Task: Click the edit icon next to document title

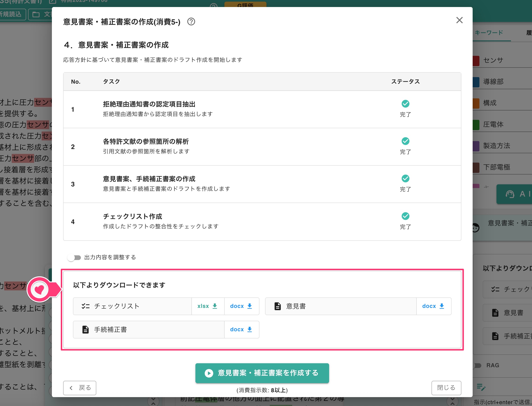Action: click(x=52, y=2)
